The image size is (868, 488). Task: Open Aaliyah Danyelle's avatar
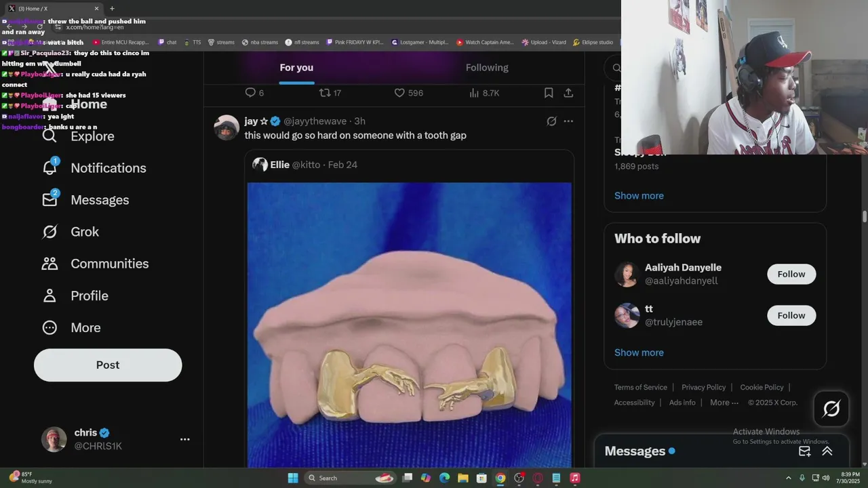627,274
